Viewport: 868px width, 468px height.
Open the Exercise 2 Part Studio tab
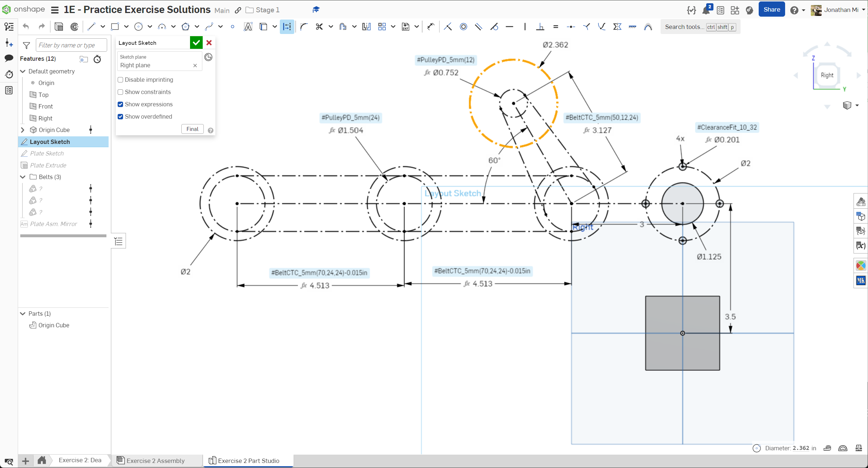(248, 461)
